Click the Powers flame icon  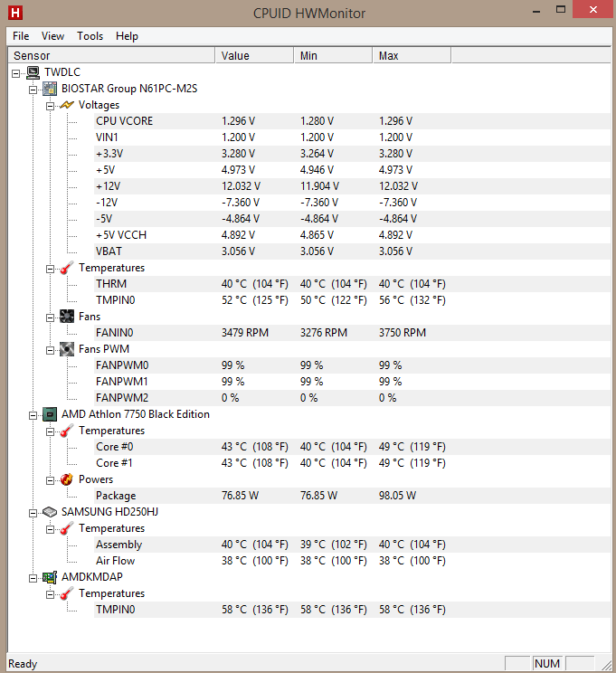[67, 479]
